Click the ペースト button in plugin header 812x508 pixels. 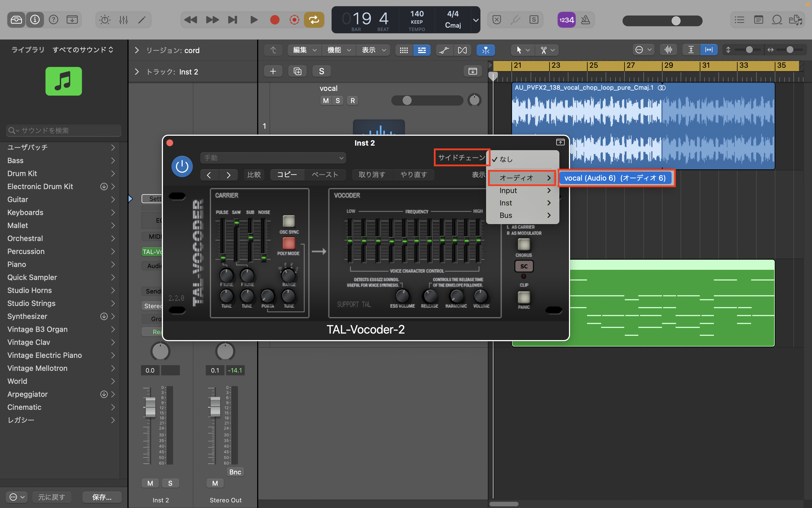point(325,175)
